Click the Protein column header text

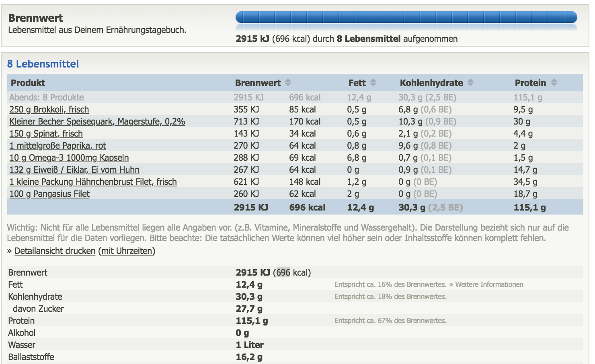point(530,83)
